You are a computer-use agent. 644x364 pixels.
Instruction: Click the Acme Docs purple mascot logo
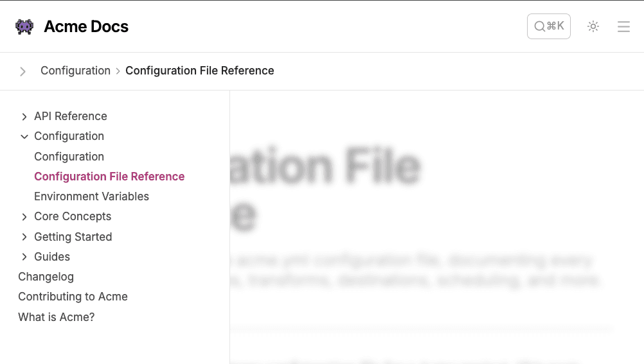click(24, 26)
